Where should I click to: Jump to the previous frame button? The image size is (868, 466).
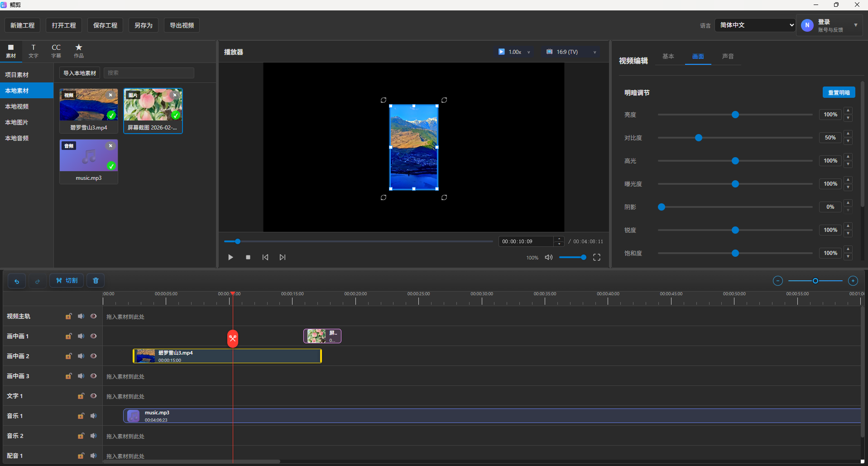(x=265, y=257)
